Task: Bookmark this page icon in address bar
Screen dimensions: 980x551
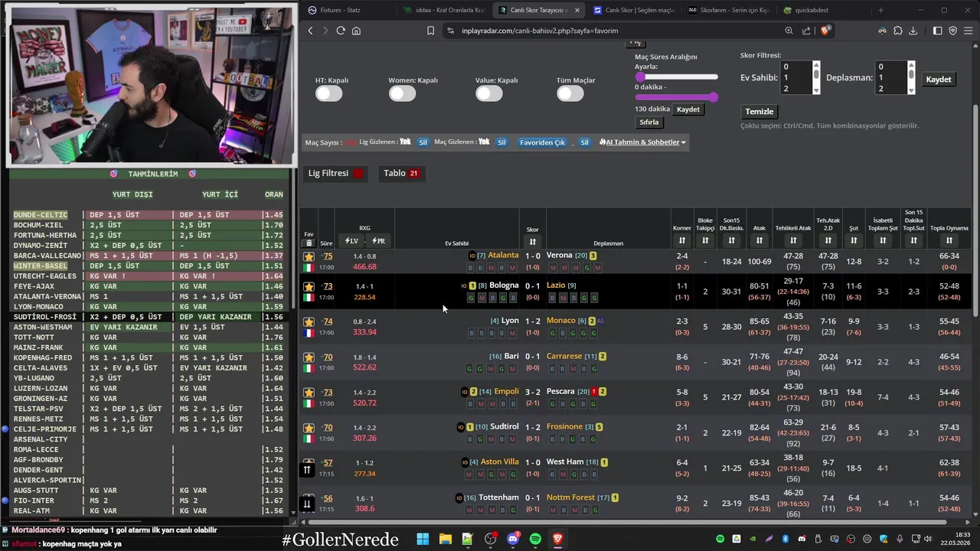Action: coord(430,31)
